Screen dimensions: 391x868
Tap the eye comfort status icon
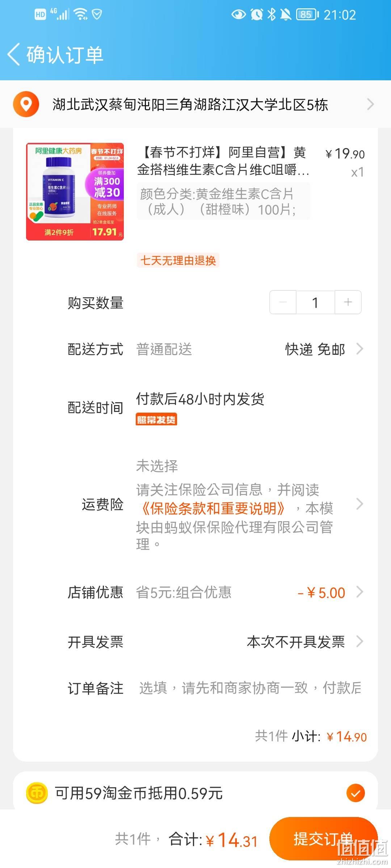(x=239, y=14)
